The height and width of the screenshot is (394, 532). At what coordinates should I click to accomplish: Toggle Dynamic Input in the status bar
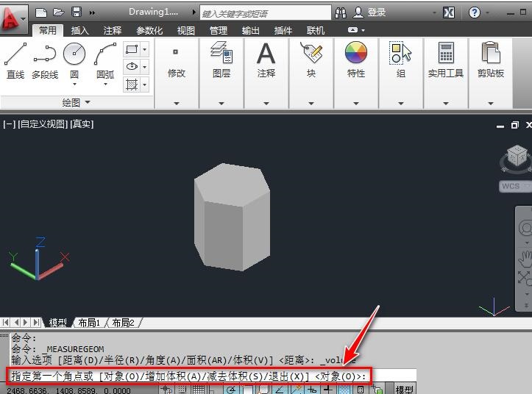[x=312, y=390]
